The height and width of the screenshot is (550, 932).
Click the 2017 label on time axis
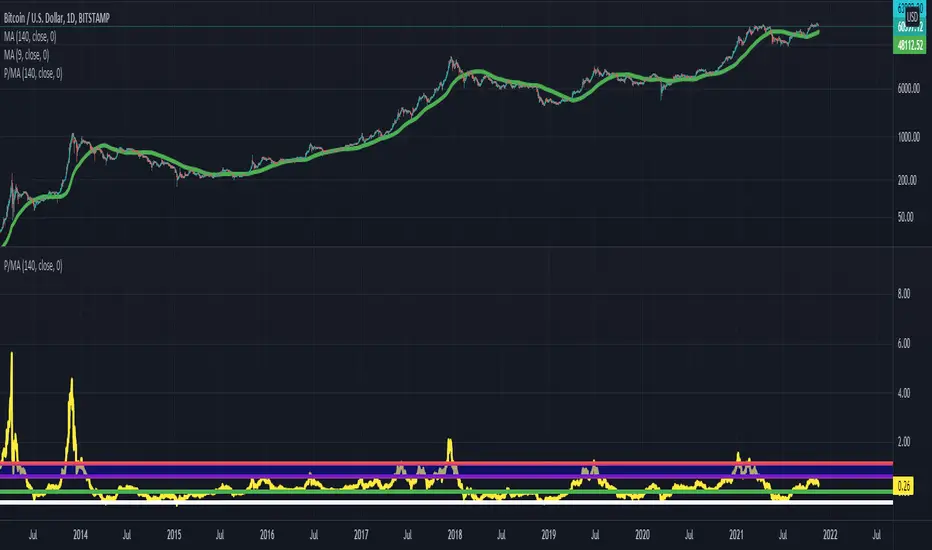(361, 535)
